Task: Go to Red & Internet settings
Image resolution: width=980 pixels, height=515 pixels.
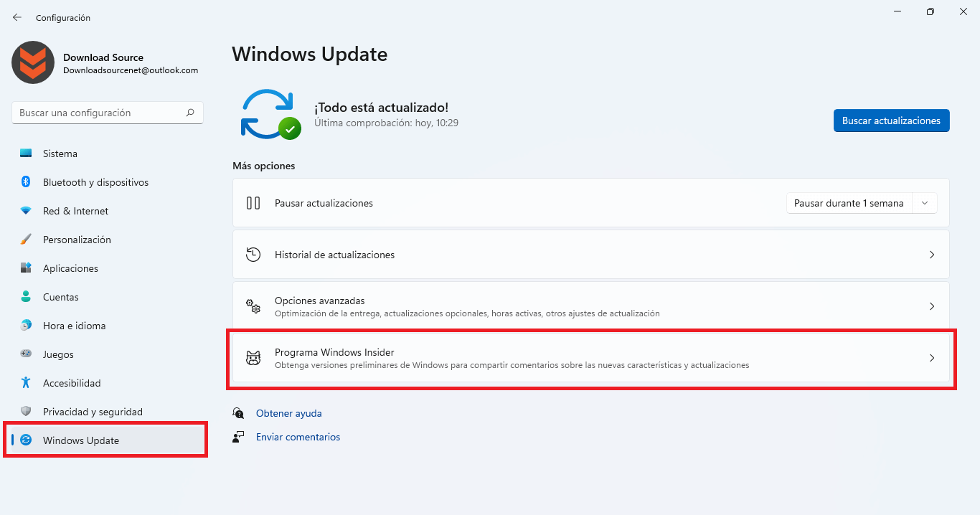Action: click(108, 211)
